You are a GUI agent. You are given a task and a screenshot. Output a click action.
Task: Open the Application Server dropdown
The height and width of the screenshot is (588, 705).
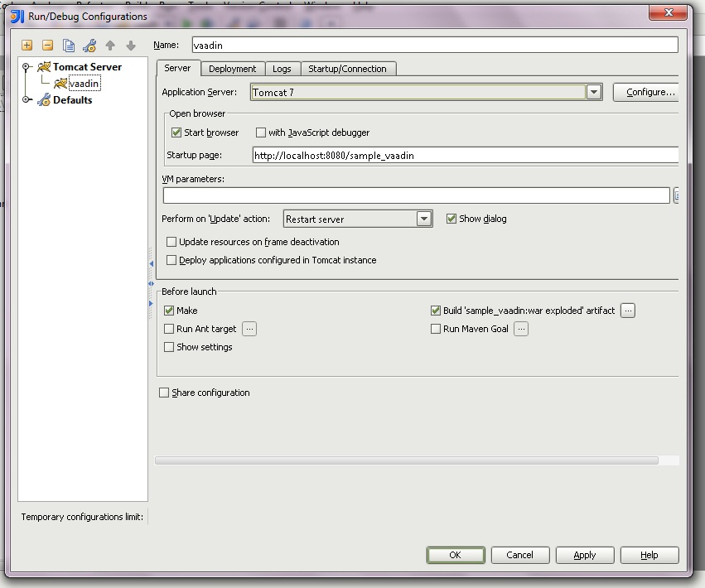click(595, 92)
